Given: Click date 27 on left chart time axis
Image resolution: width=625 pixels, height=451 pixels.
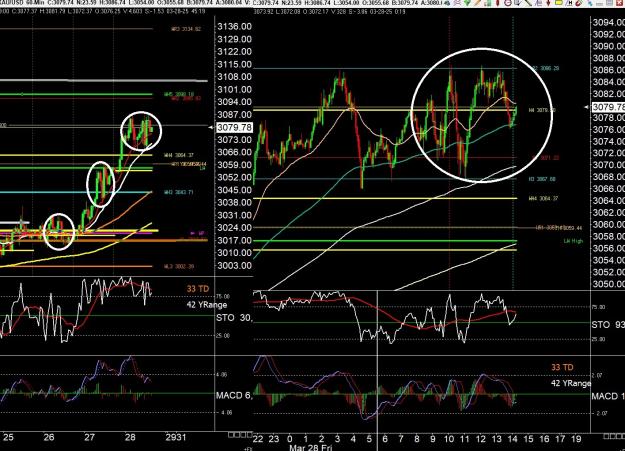Looking at the screenshot, I should (89, 437).
